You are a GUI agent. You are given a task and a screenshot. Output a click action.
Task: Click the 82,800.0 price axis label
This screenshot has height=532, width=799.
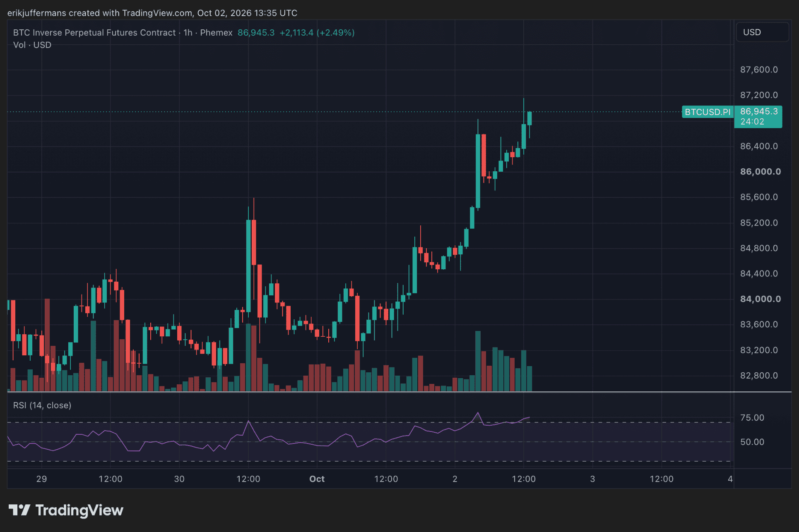[759, 376]
